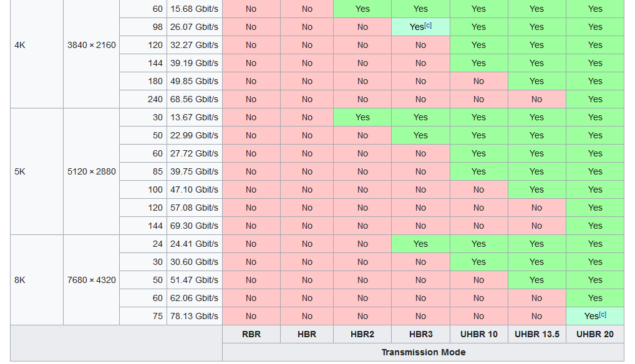Viewport: 635px width, 364px height.
Task: Open footnote [c] link in 4K 98 Hz HBR3 cell
Action: point(428,25)
